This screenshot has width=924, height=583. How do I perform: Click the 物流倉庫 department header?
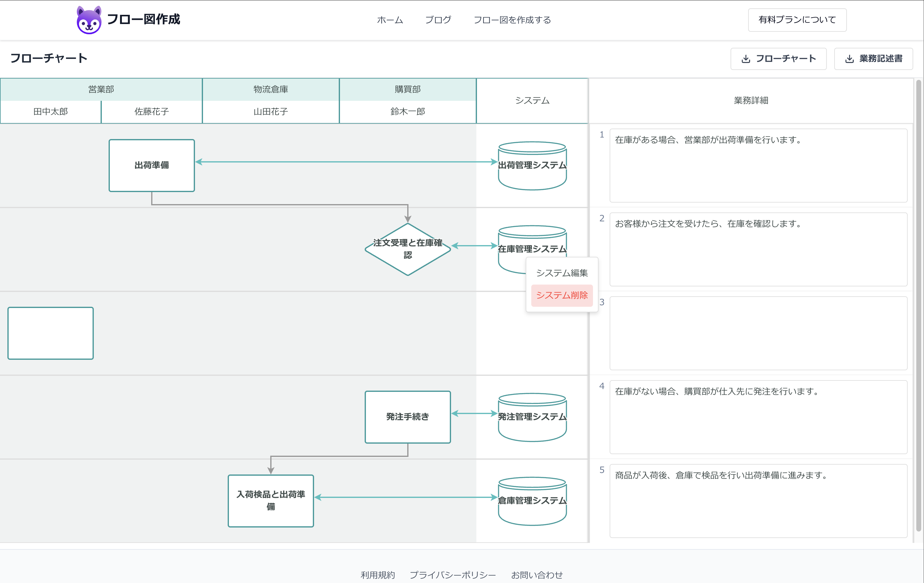(x=271, y=89)
